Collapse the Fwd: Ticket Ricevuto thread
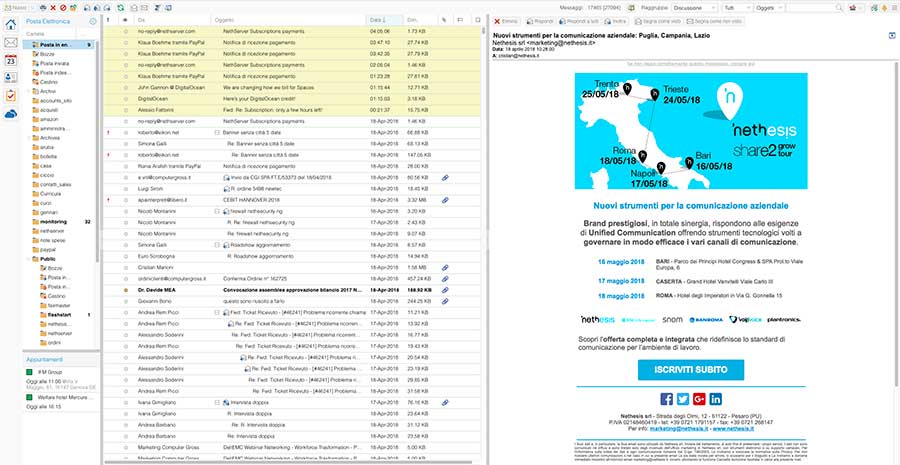 217,312
